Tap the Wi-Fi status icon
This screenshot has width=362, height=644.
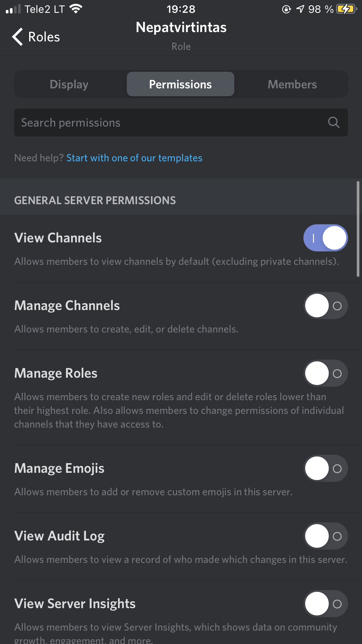click(76, 9)
